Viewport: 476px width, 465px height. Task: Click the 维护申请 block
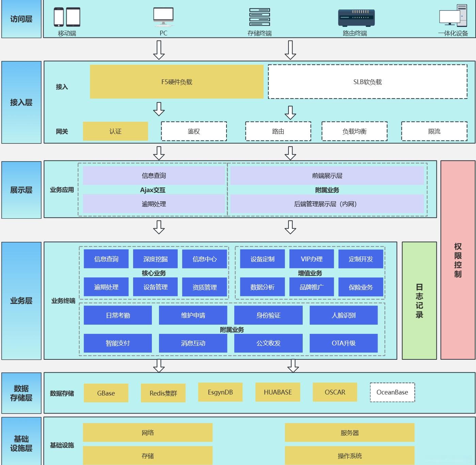tap(193, 315)
